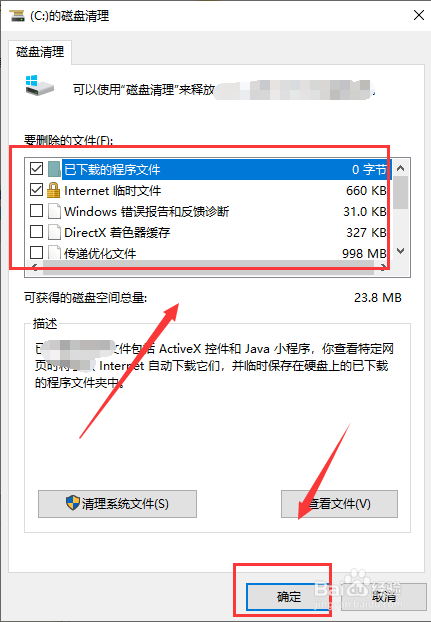Cancel the dialog with 取消 button
Image resolution: width=431 pixels, height=622 pixels.
click(383, 596)
